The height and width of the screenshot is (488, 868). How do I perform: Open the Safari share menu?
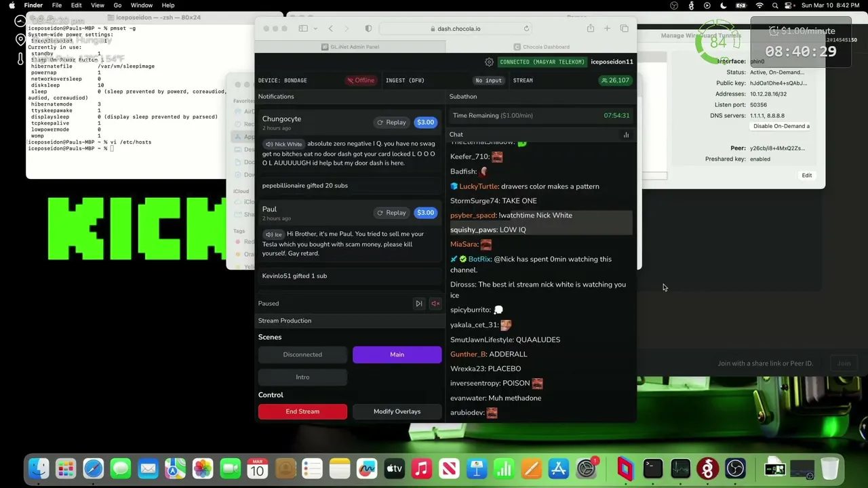click(591, 28)
